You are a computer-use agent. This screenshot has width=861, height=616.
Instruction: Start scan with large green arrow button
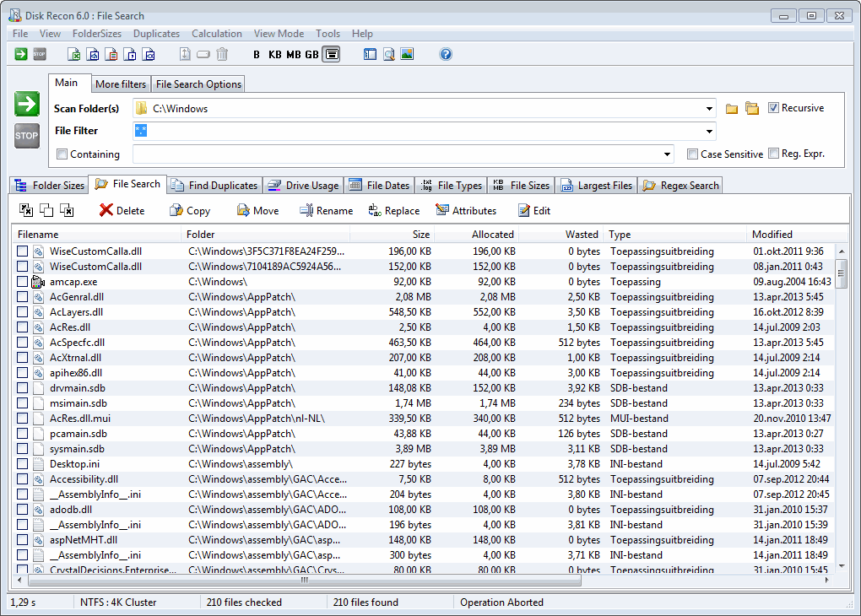point(27,104)
